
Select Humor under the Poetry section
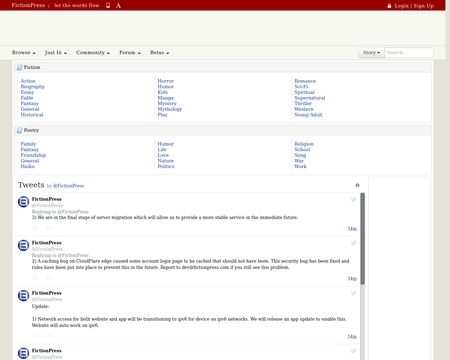pyautogui.click(x=166, y=144)
